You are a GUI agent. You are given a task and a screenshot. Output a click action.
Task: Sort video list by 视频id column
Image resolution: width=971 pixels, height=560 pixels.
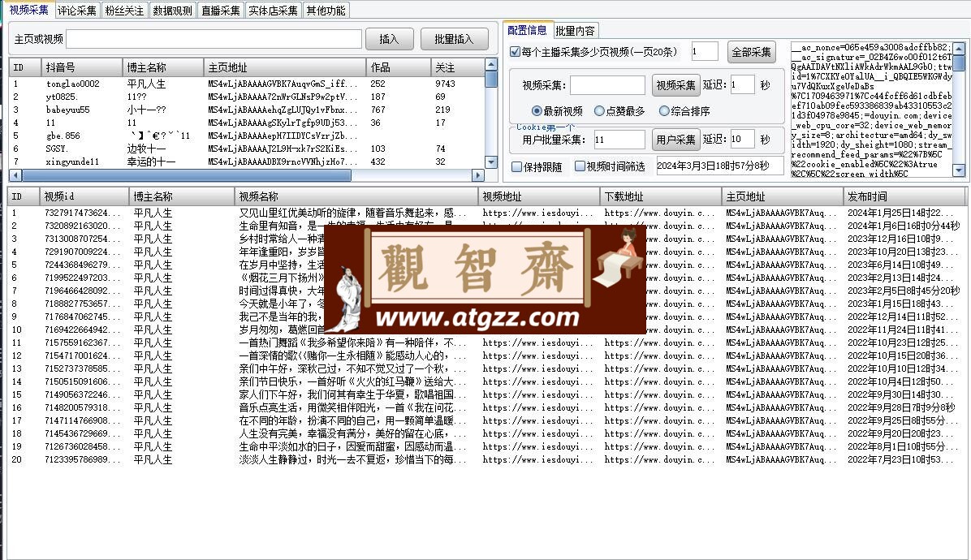(84, 196)
